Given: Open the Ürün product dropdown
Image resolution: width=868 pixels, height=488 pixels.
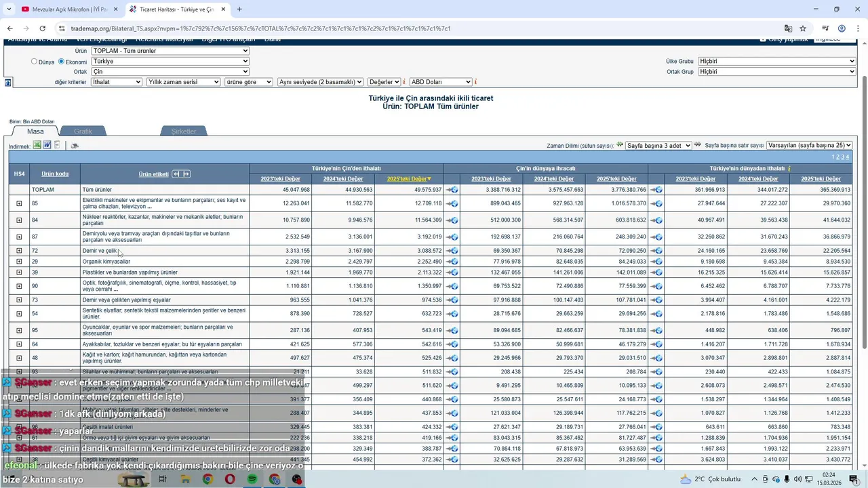Looking at the screenshot, I should (170, 51).
